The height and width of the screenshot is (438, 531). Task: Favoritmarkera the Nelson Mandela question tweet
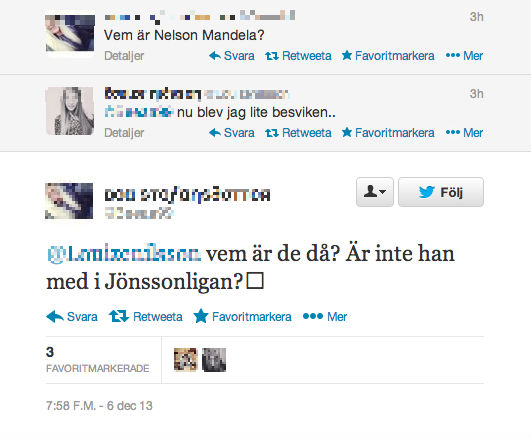(388, 56)
